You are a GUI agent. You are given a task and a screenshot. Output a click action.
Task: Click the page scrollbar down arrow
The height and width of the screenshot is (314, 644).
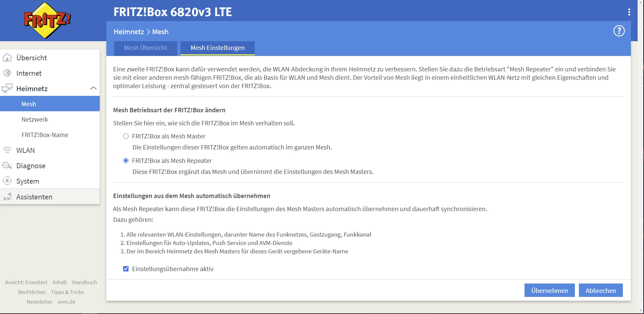pyautogui.click(x=641, y=310)
